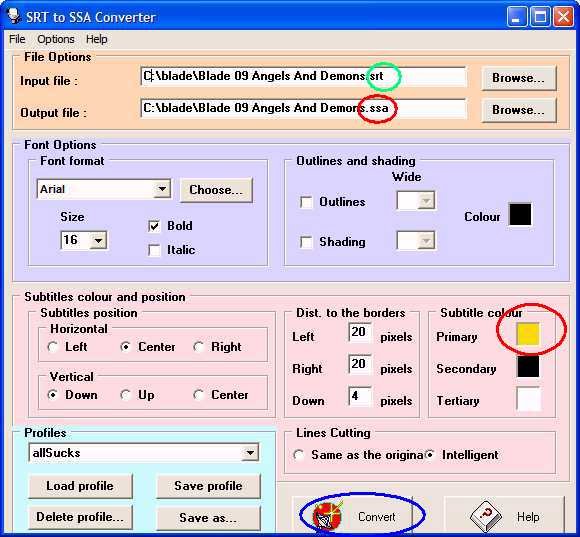580x537 pixels.
Task: Expand the allSucks profile dropdown
Action: point(250,453)
